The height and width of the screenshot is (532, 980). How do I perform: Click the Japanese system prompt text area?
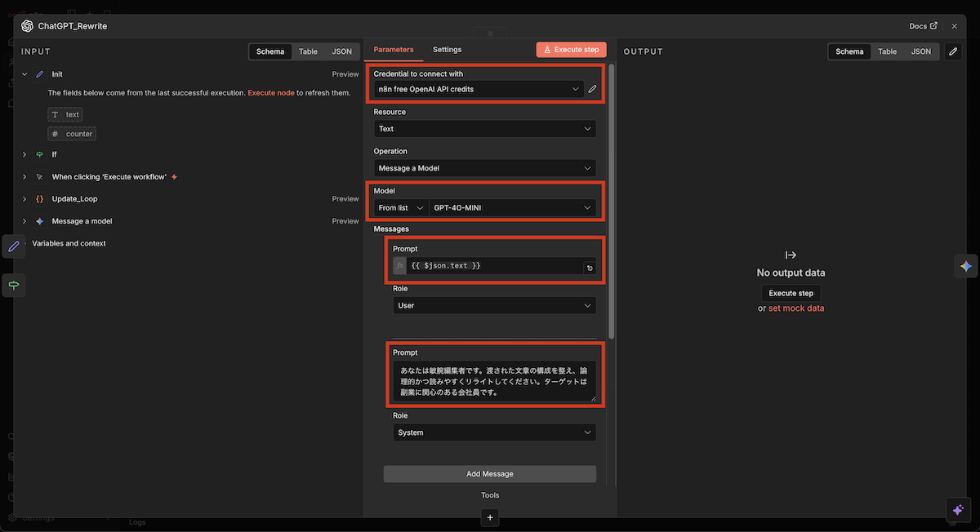point(494,381)
